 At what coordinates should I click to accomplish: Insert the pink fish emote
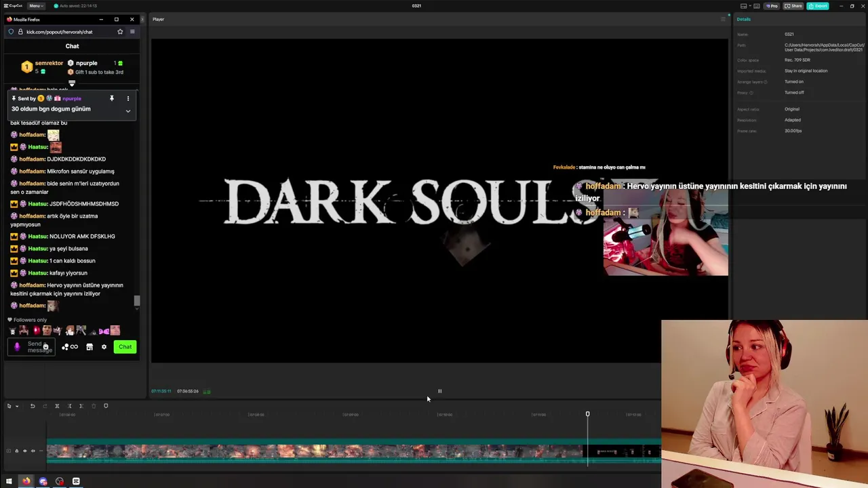[x=104, y=331]
